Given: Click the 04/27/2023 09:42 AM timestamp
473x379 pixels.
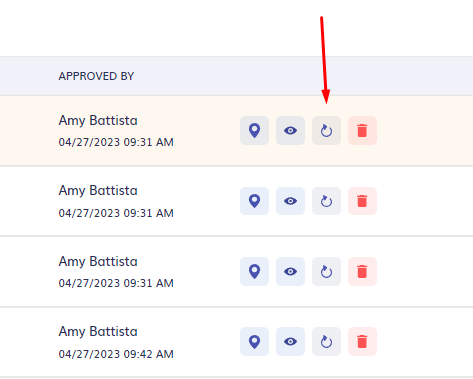Looking at the screenshot, I should click(116, 354).
